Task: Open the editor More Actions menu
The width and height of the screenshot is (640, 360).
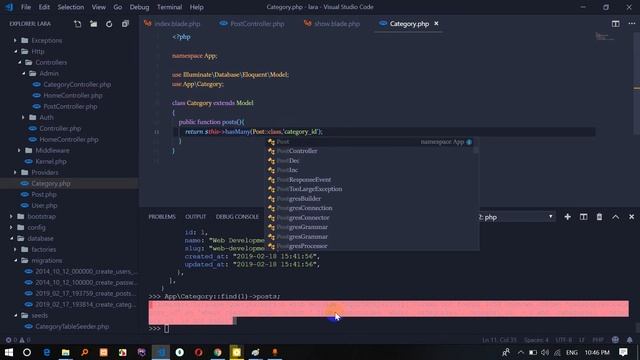Action: [x=631, y=24]
